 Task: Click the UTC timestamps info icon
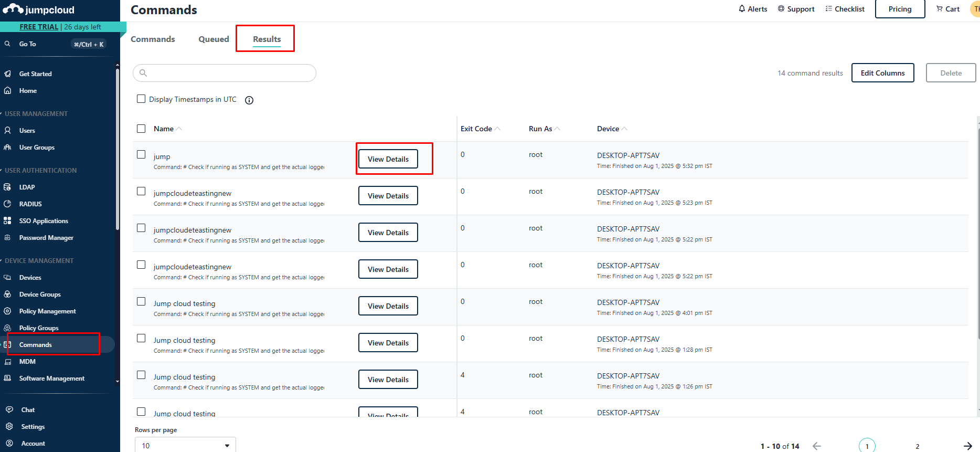[x=249, y=100]
